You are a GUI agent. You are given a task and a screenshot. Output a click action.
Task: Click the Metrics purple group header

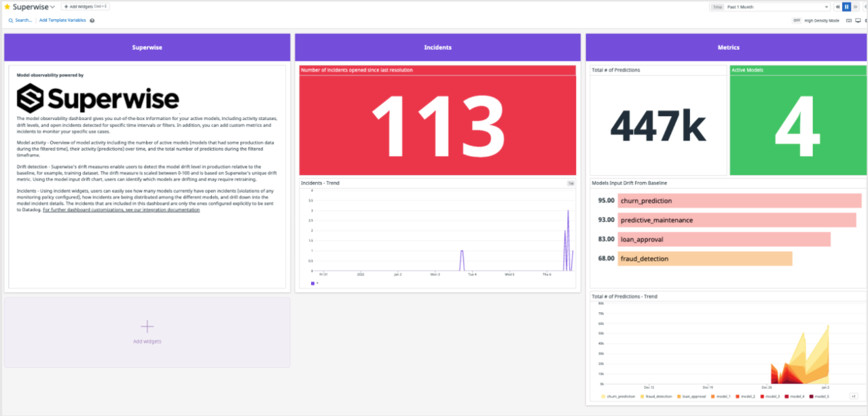pyautogui.click(x=727, y=48)
